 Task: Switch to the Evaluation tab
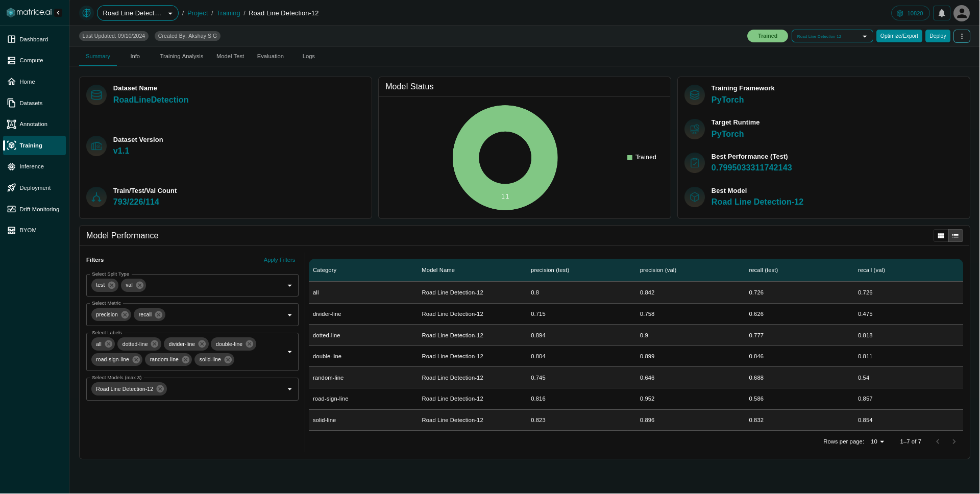(x=271, y=56)
